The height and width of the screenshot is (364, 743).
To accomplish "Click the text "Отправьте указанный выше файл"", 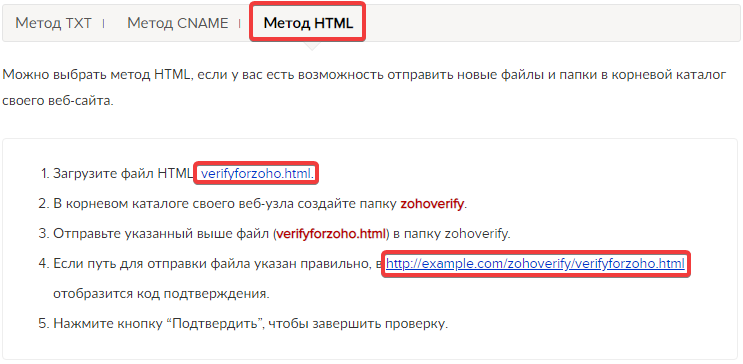I will click(163, 234).
